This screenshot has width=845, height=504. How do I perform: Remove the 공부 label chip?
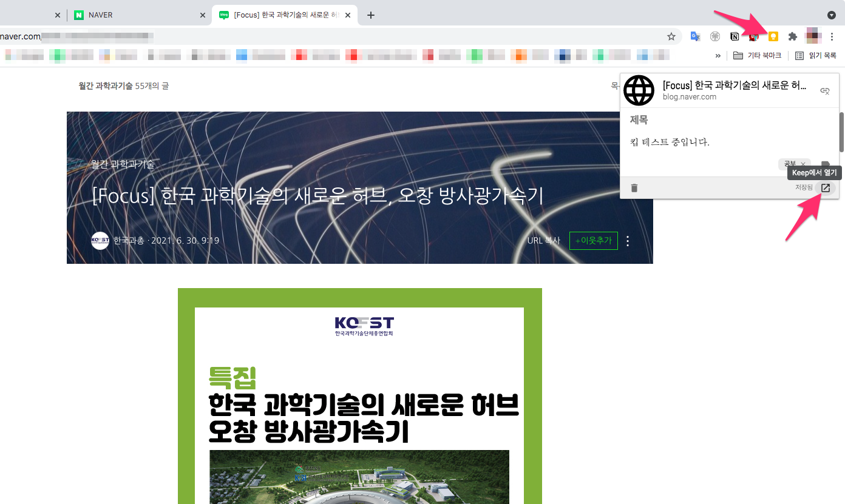(x=803, y=164)
